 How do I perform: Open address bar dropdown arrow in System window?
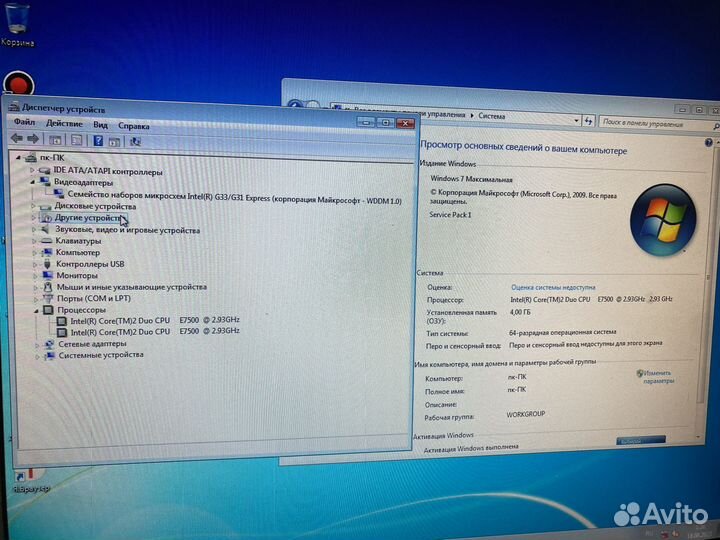576,121
